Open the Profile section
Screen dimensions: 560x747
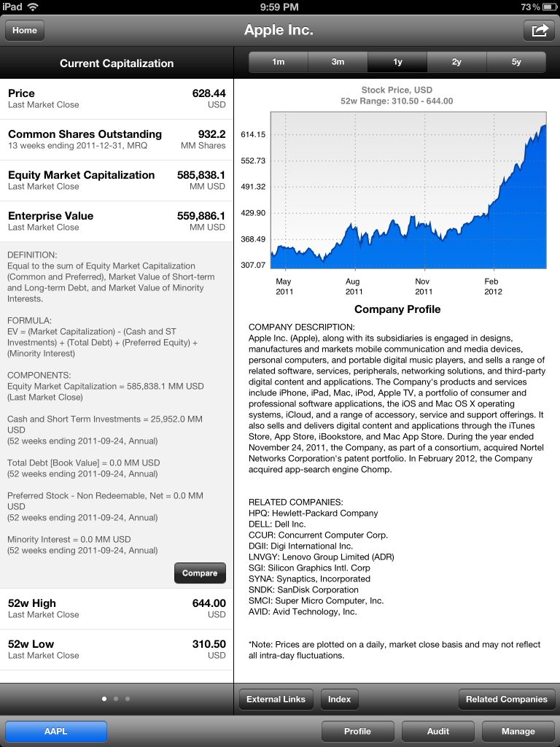(x=357, y=731)
